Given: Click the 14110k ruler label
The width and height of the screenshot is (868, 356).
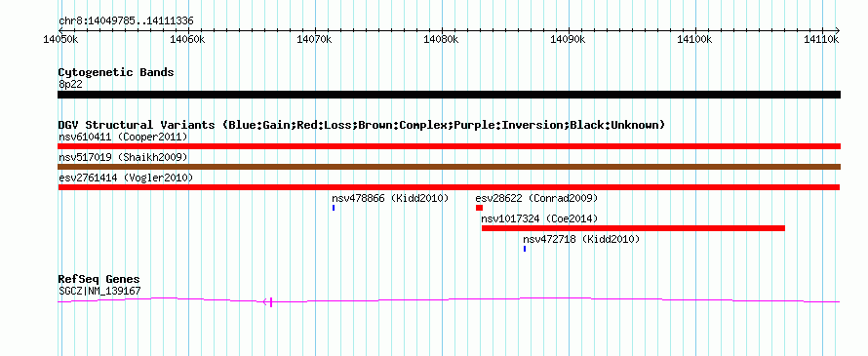Looking at the screenshot, I should pos(821,39).
